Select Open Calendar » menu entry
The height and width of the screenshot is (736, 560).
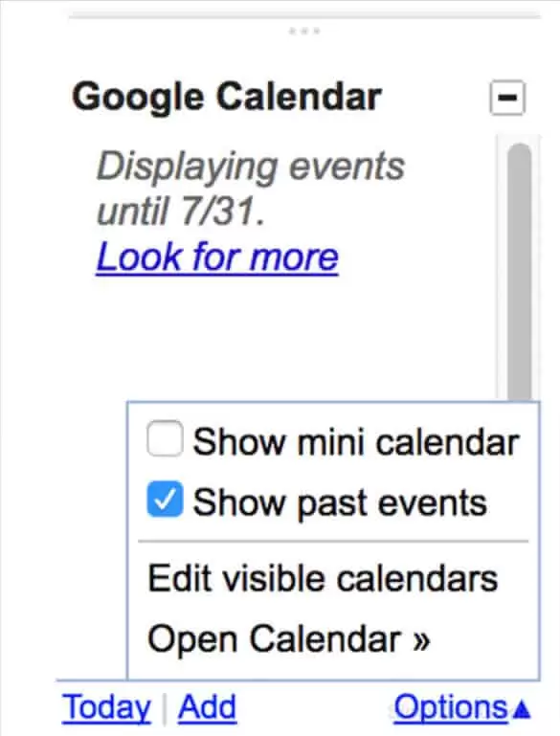289,638
